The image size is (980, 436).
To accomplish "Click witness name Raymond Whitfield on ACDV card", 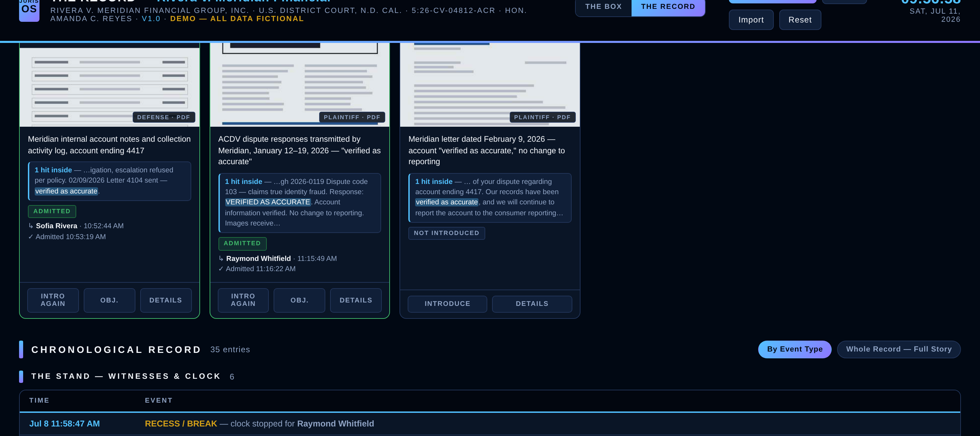I will coord(258,259).
